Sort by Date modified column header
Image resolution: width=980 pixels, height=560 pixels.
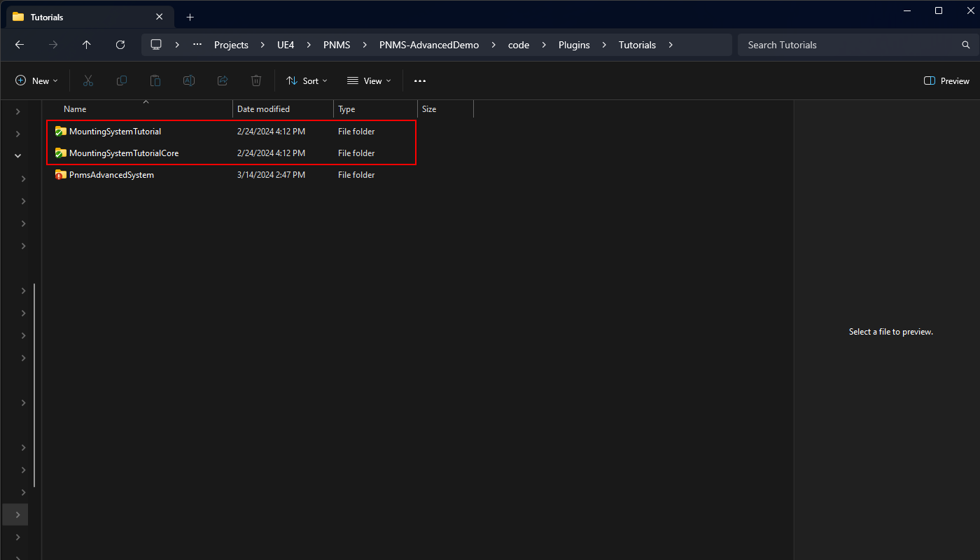click(x=264, y=109)
